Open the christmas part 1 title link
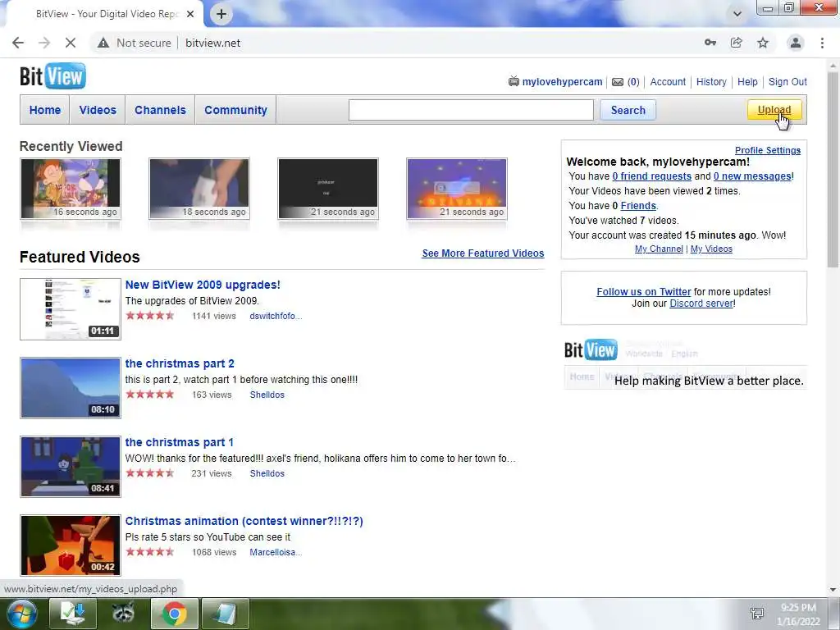The width and height of the screenshot is (840, 630). pyautogui.click(x=180, y=442)
